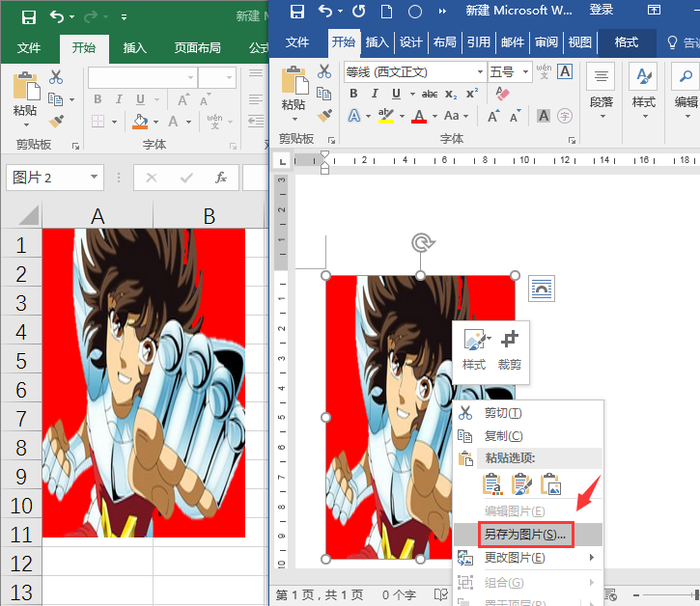The width and height of the screenshot is (700, 606).
Task: Toggle Underline in Word font group
Action: click(x=396, y=94)
